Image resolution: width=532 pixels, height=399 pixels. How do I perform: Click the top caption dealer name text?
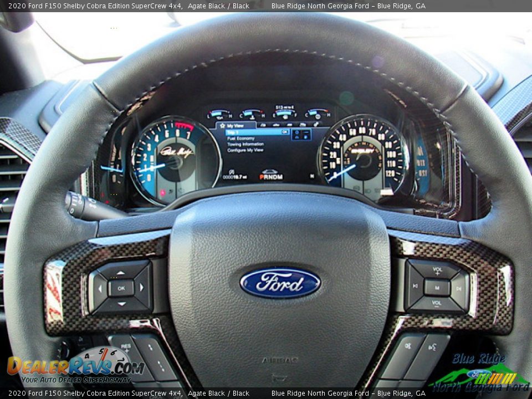coord(349,6)
